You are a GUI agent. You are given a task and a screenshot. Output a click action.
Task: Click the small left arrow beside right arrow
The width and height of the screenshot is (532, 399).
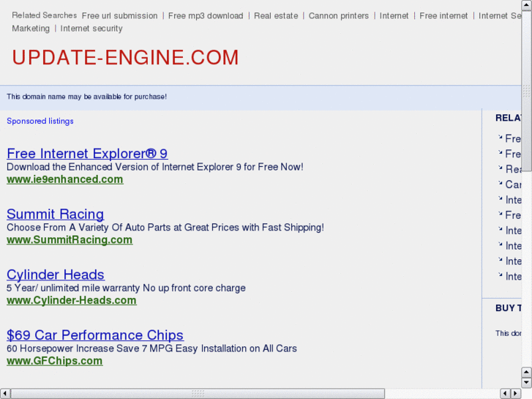pos(505,393)
